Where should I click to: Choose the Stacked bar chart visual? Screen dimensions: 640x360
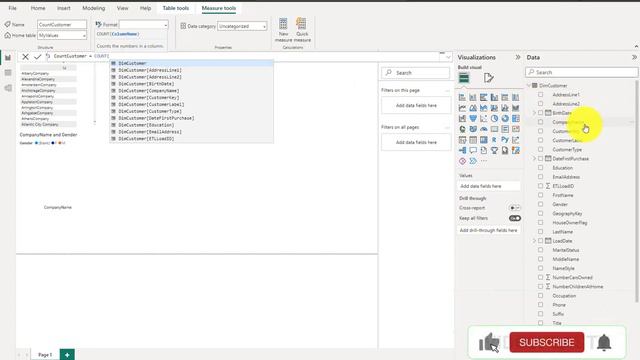[x=462, y=97]
